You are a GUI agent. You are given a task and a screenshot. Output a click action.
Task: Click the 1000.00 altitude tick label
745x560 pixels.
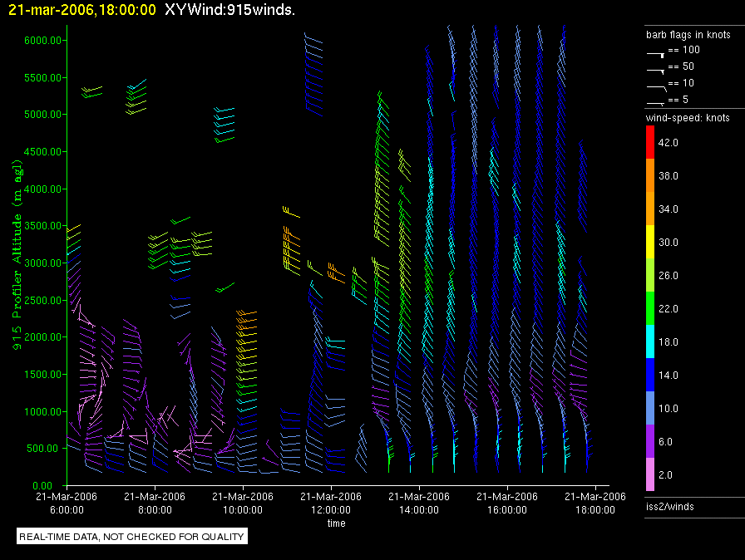point(42,411)
